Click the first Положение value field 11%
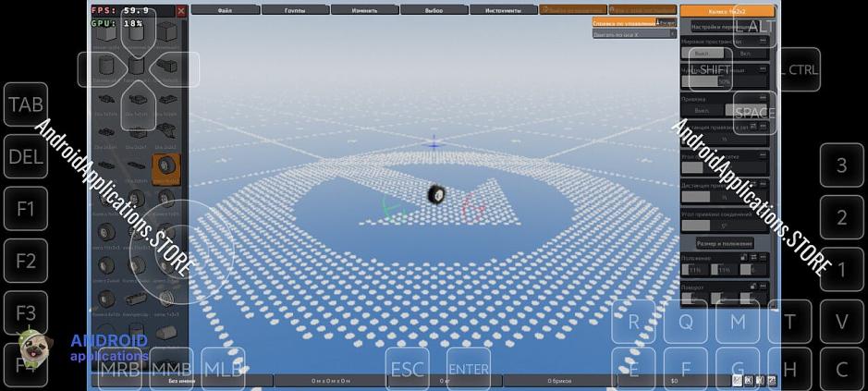Screen dimensions: 868x391 coord(695,270)
